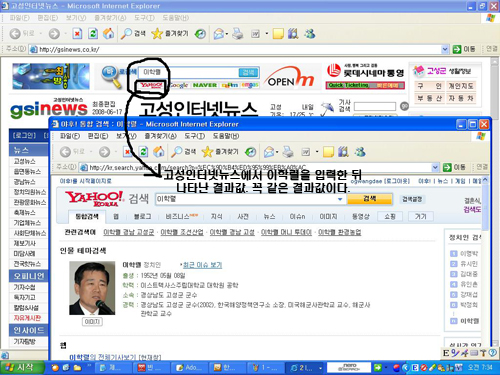Expand the address bar dropdown in front window
This screenshot has width=500, height=375.
tap(435, 167)
